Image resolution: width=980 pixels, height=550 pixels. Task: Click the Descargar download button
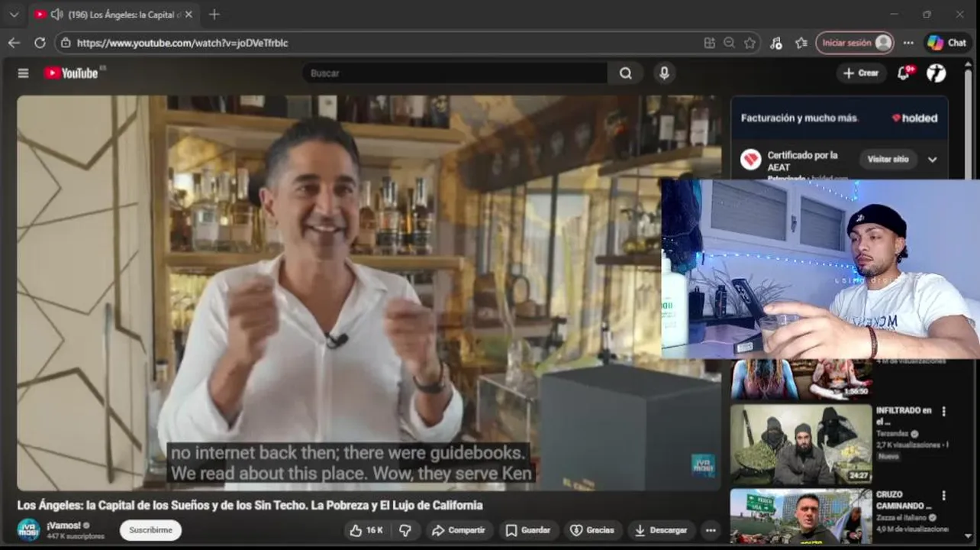click(661, 530)
